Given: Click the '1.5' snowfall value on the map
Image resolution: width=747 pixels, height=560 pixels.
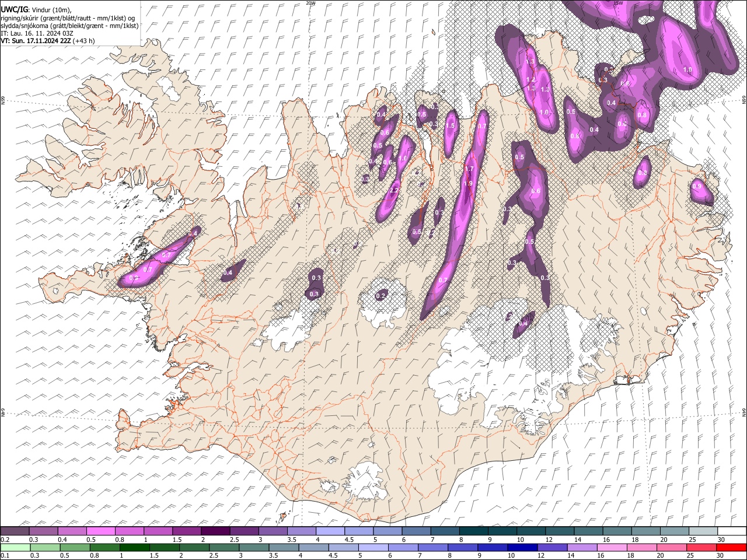Looking at the screenshot, I should pos(450,125).
